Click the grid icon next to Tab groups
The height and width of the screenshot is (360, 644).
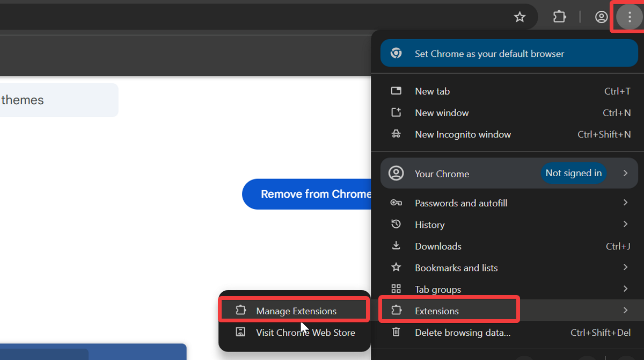(x=396, y=289)
